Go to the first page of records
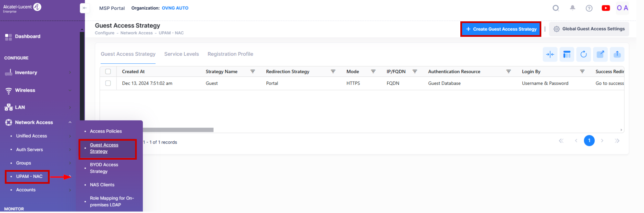 (561, 141)
